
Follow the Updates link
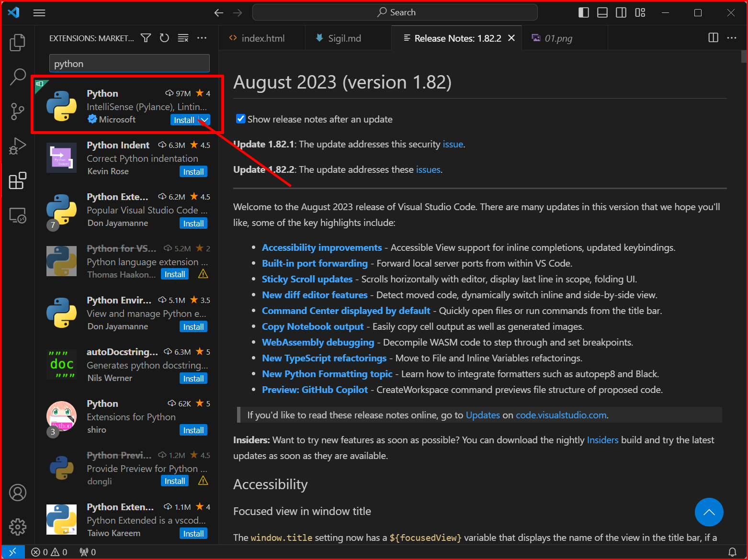coord(483,415)
